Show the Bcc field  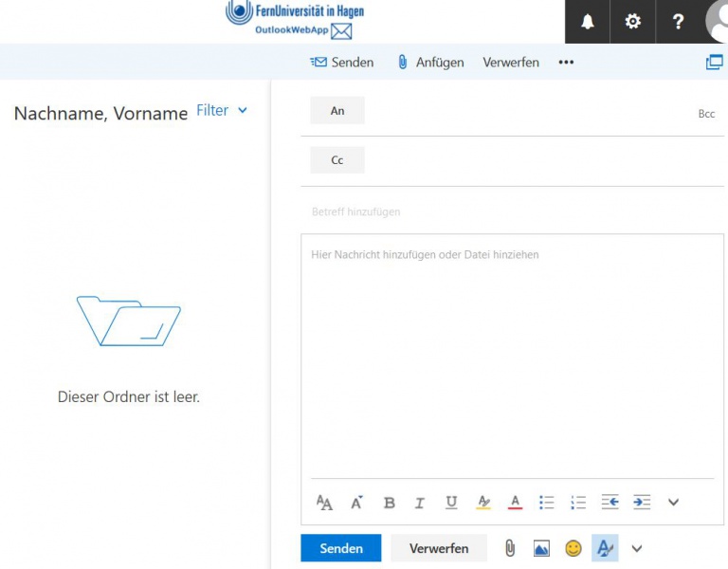pos(706,114)
